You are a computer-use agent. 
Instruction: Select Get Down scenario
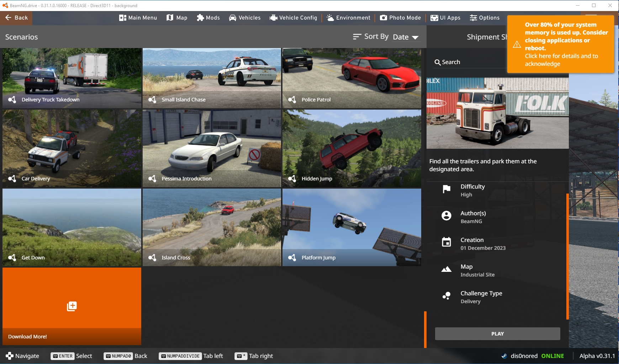pyautogui.click(x=72, y=227)
